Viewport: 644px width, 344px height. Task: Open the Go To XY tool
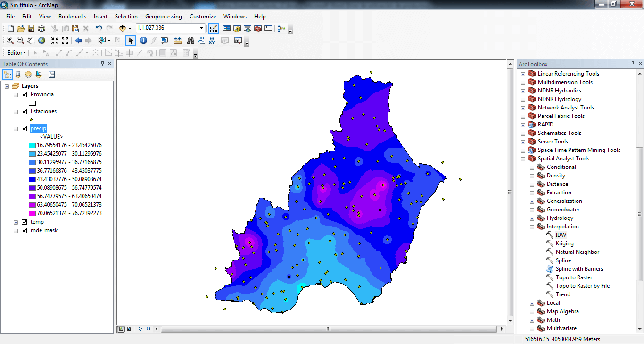pos(212,41)
